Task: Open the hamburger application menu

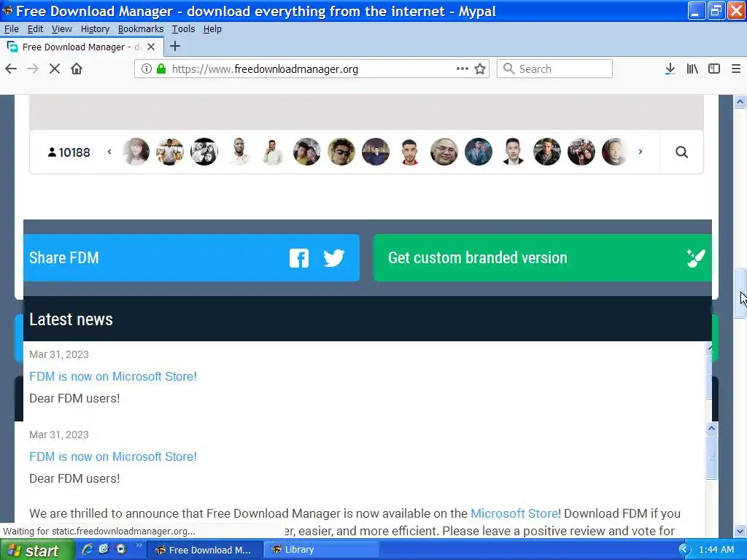Action: tap(736, 69)
